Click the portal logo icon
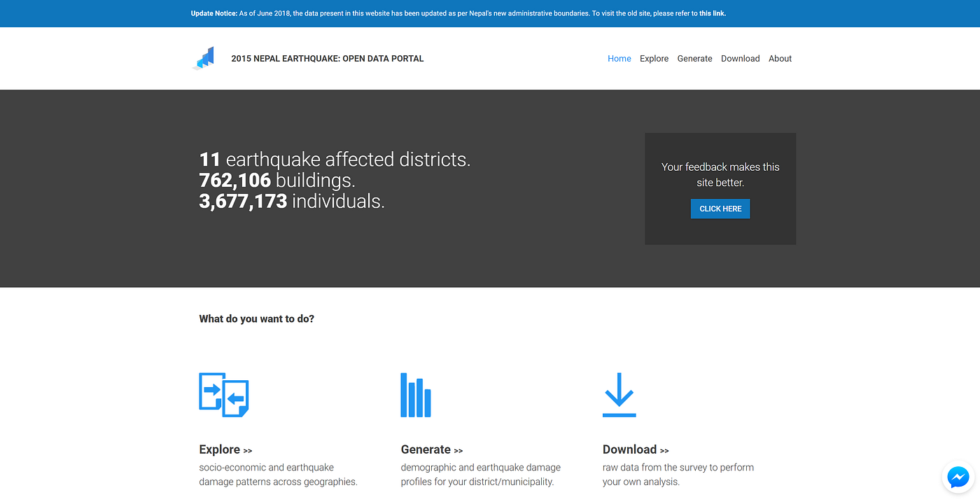 pyautogui.click(x=203, y=58)
